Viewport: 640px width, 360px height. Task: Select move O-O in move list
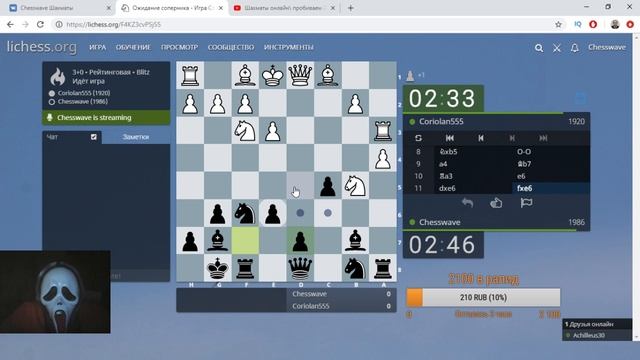click(x=551, y=152)
